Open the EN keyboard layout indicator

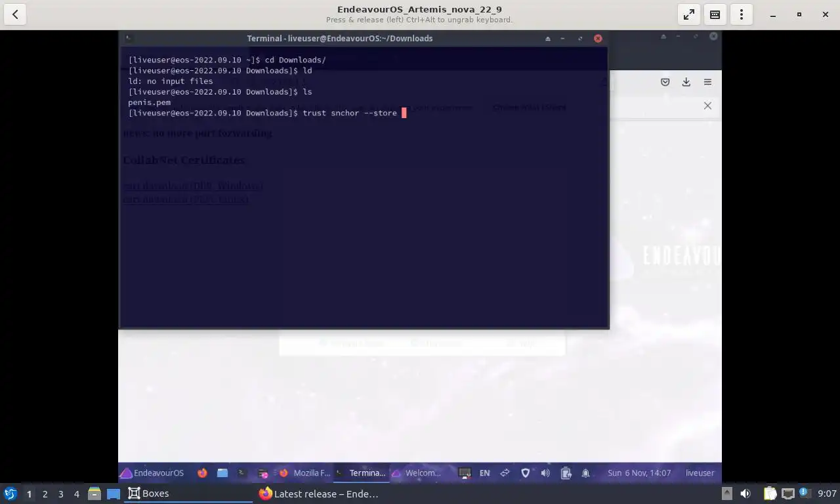click(x=484, y=472)
